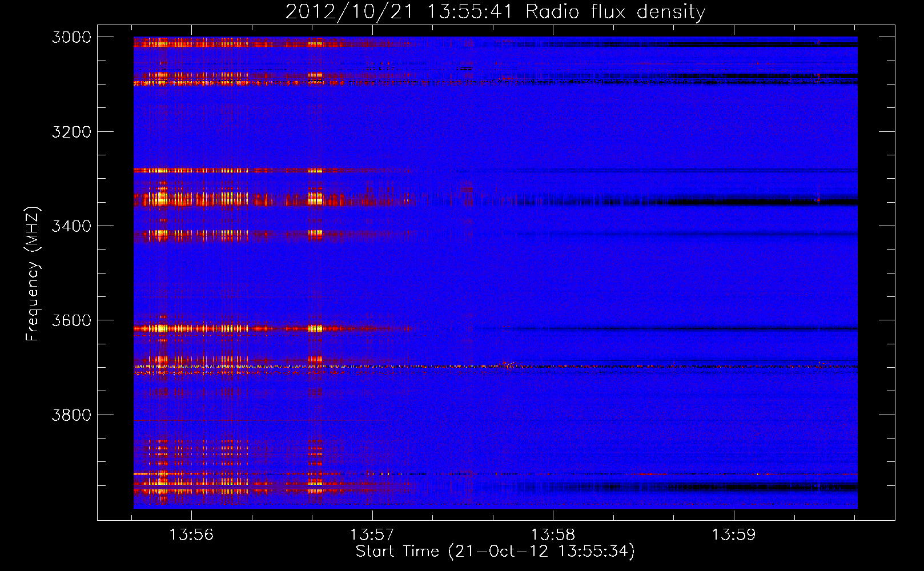The image size is (924, 571).
Task: Select the 3600 frequency tick label
Action: [71, 320]
